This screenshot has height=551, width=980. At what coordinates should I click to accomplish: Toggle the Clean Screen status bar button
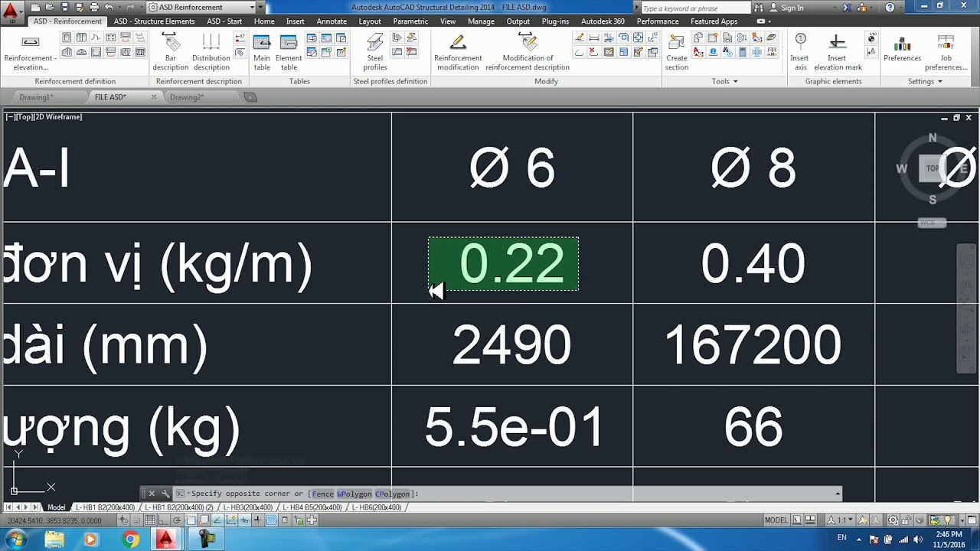click(x=972, y=520)
